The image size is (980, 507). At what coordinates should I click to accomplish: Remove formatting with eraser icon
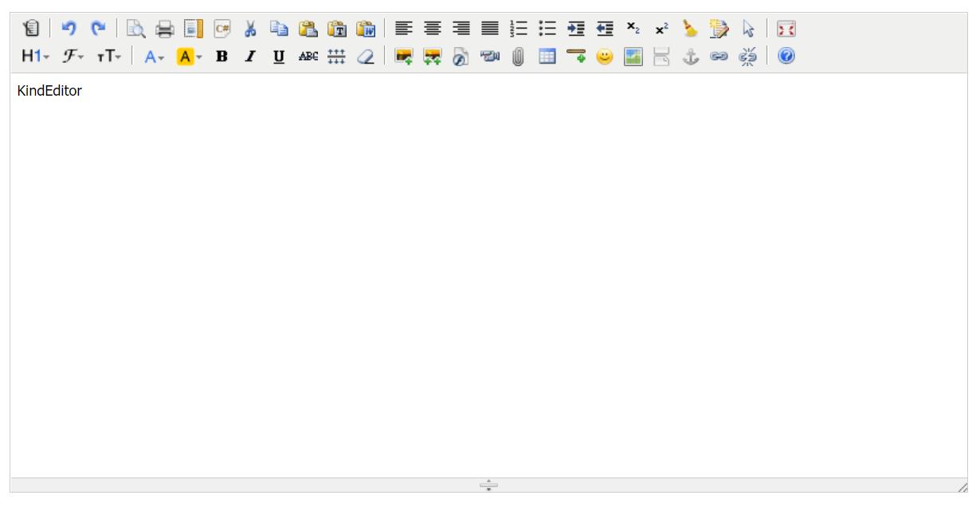[364, 57]
